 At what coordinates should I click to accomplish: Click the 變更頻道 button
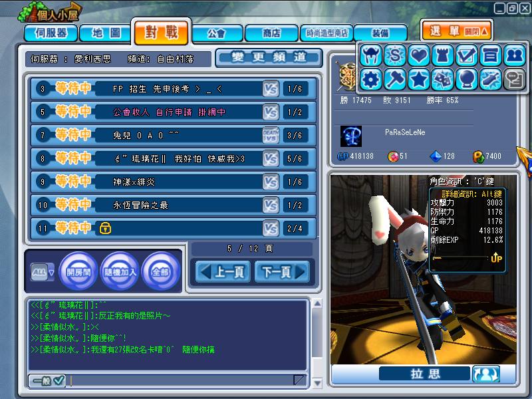point(269,57)
